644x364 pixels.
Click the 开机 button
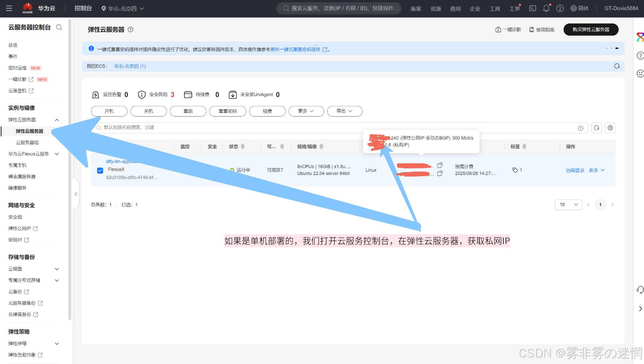point(109,111)
